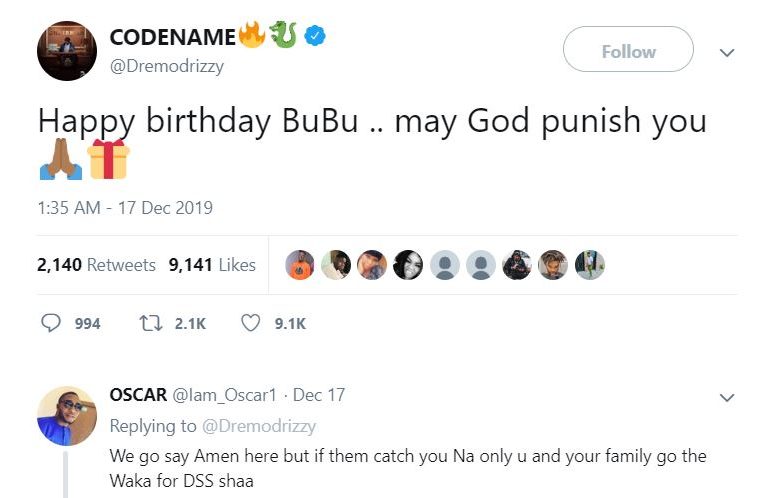This screenshot has height=498, width=770.
Task: Click the Dec 17 reply date
Action: 319,395
